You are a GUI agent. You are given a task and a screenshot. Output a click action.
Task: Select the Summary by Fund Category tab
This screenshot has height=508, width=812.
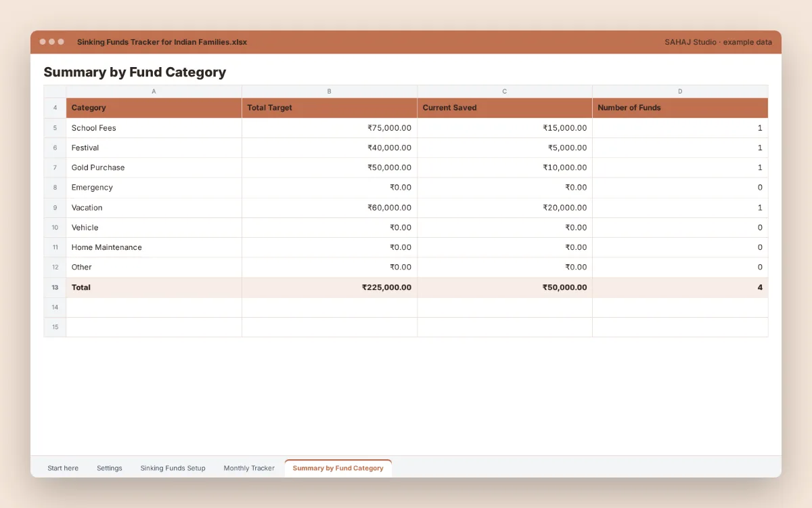(x=338, y=468)
